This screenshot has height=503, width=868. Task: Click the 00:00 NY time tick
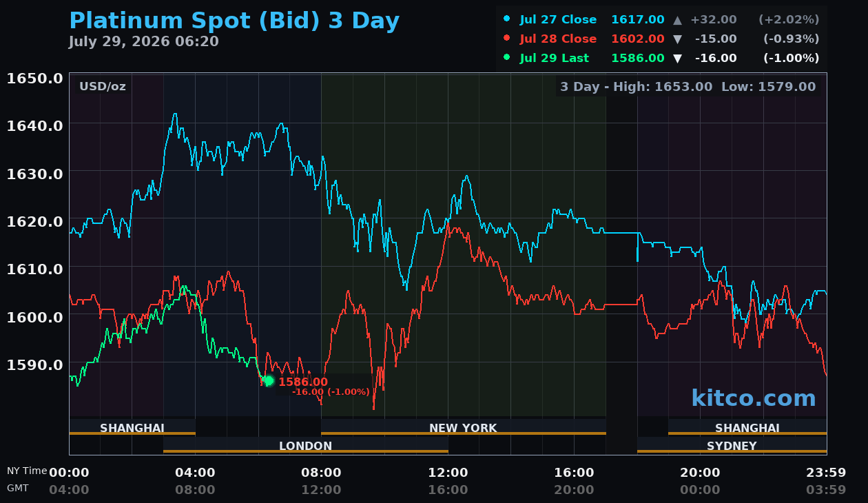point(69,473)
